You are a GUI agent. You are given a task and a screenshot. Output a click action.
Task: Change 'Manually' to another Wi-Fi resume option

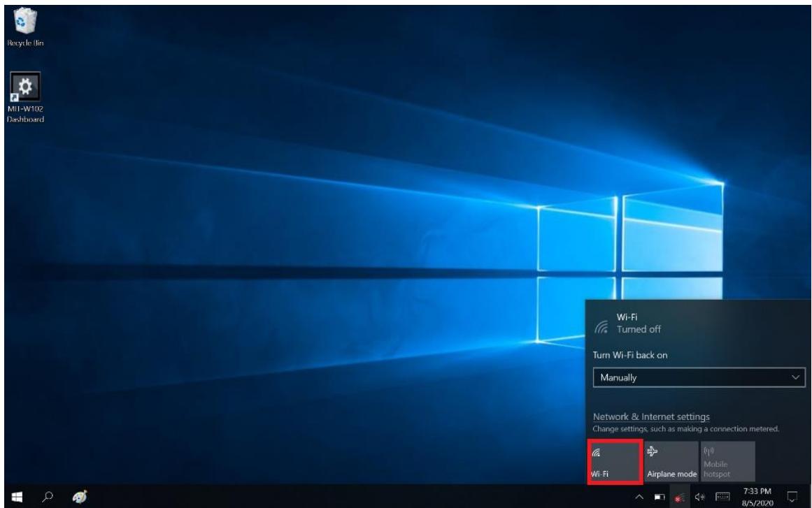click(699, 377)
